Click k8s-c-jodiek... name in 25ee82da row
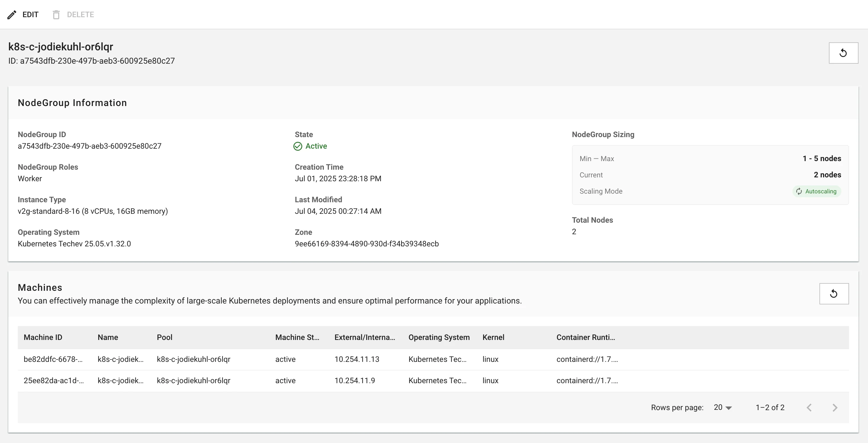The width and height of the screenshot is (868, 443). pyautogui.click(x=120, y=381)
